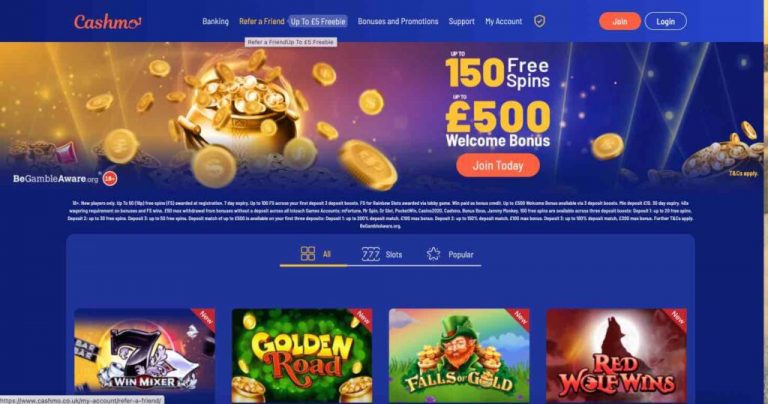The height and width of the screenshot is (404, 768).
Task: Open the Banking menu item
Action: tap(216, 22)
